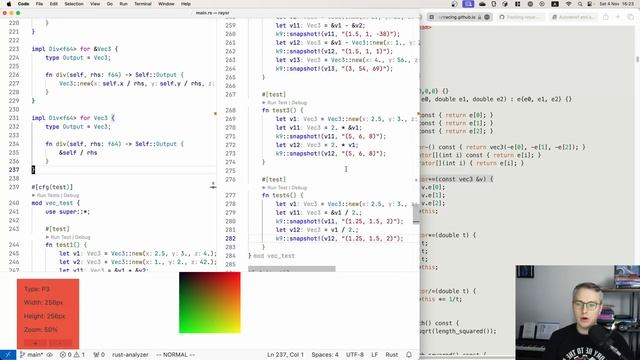Image resolution: width=640 pixels, height=360 pixels.
Task: Click Type: P3 in image info panel
Action: coord(37,289)
